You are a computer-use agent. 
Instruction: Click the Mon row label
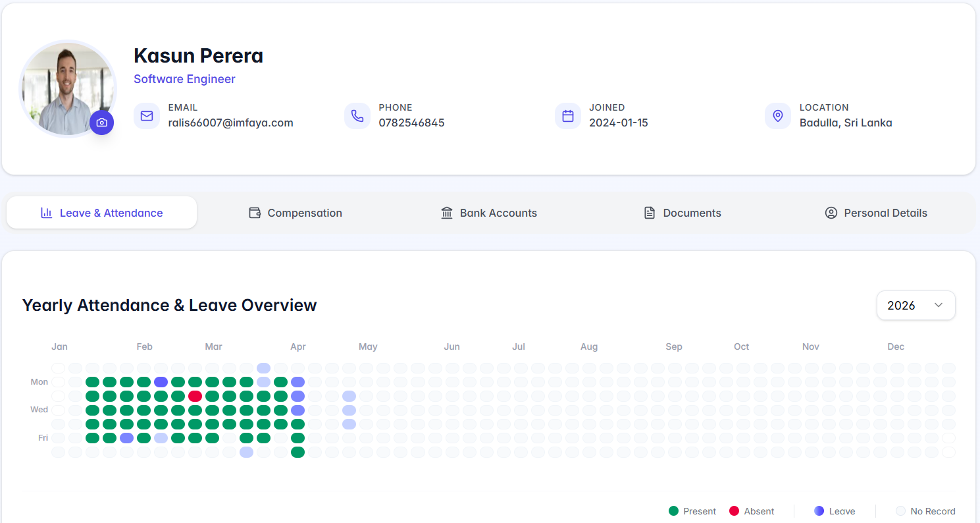click(39, 382)
